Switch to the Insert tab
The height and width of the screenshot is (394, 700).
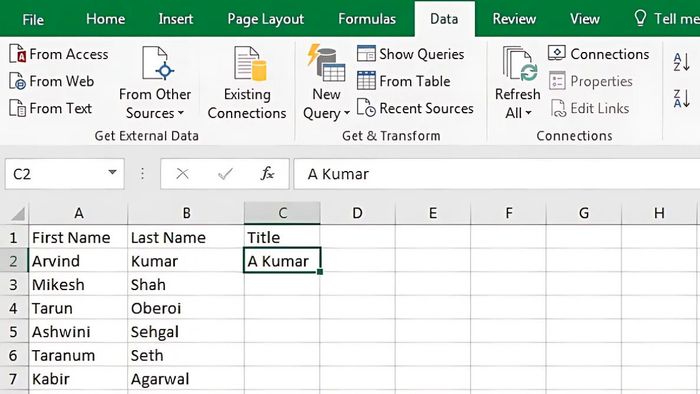coord(175,19)
